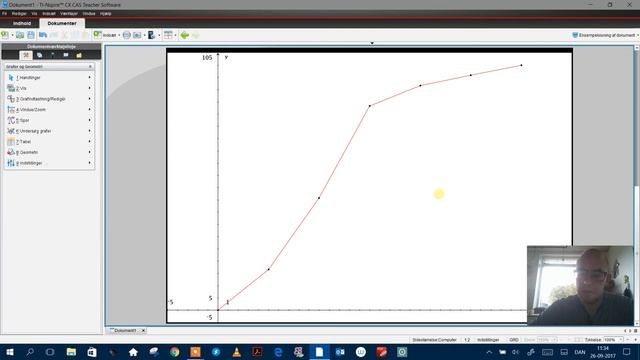The image size is (640, 360).
Task: Click Eksempelvisning af dokument button
Action: point(603,35)
